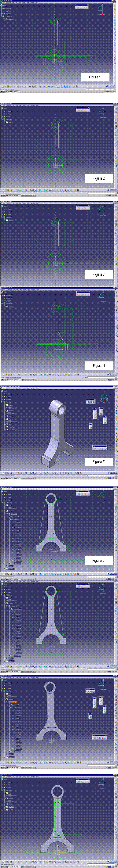This screenshot has height=868, width=118.
Task: Collapse the Part1 root node in Figura 5 tree
Action: [2, 391]
